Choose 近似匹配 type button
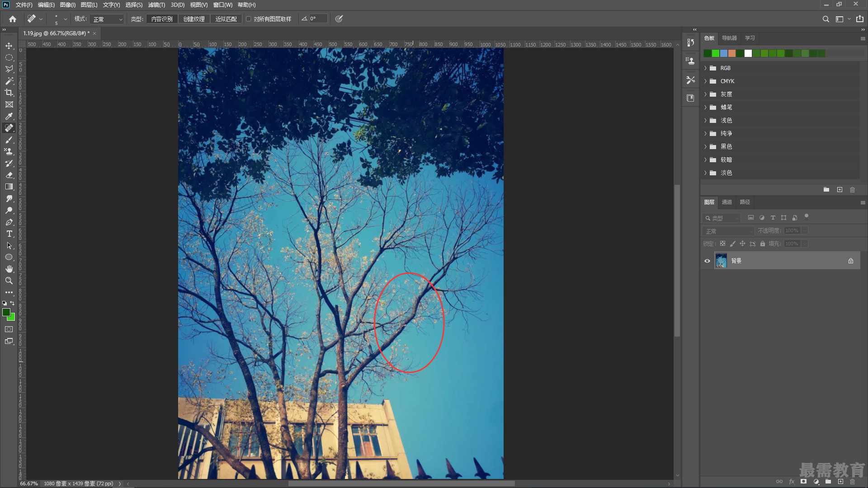 tap(226, 19)
